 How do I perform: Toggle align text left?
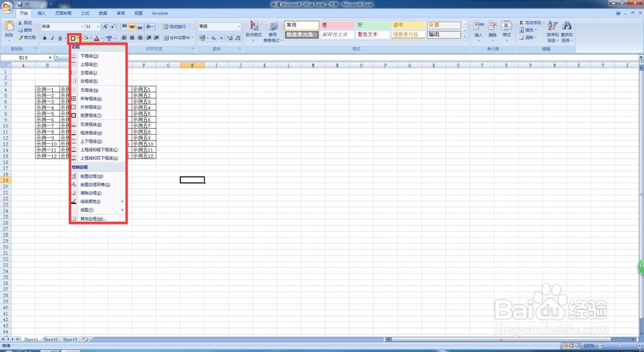pos(124,38)
